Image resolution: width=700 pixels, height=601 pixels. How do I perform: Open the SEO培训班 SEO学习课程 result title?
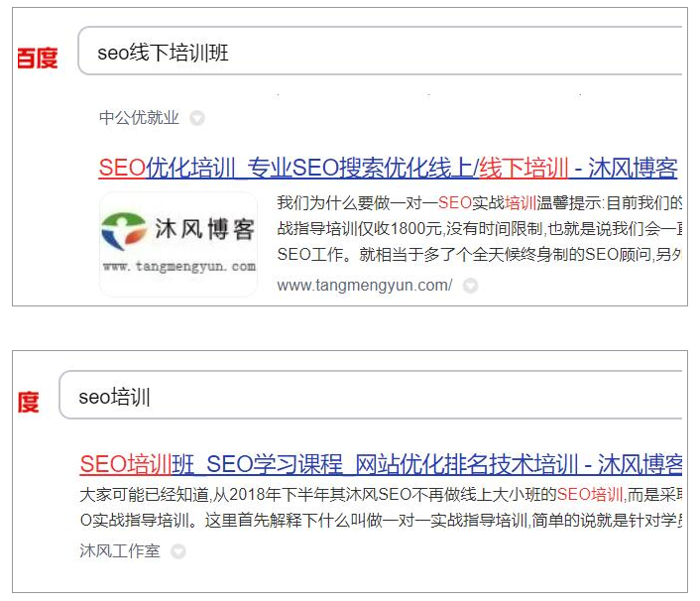point(381,464)
